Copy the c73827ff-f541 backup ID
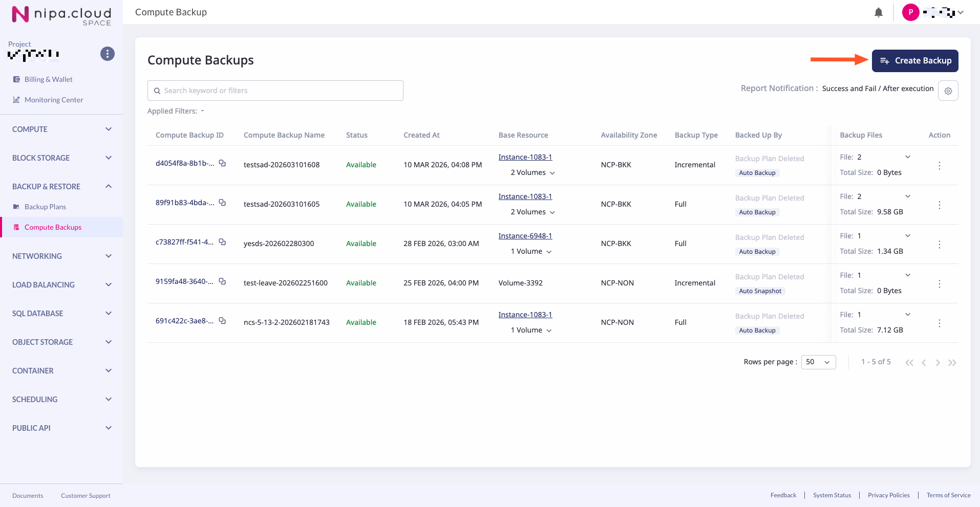980x507 pixels. click(222, 242)
